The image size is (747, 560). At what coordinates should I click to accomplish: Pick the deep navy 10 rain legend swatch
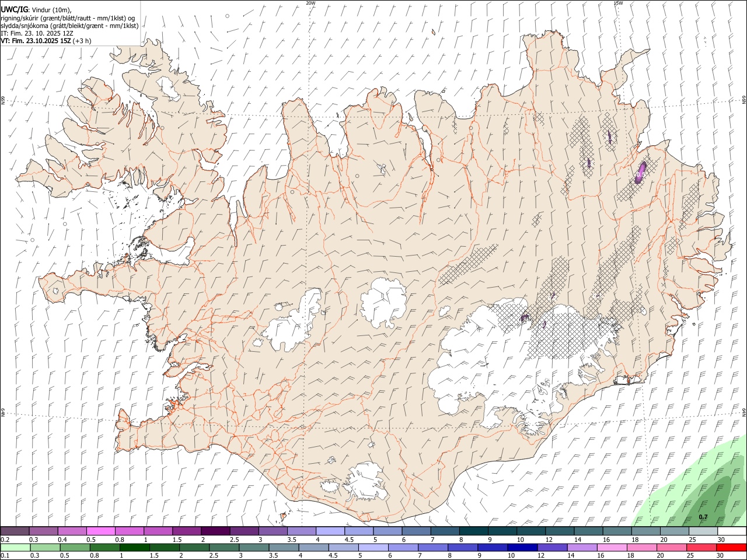pyautogui.click(x=522, y=547)
